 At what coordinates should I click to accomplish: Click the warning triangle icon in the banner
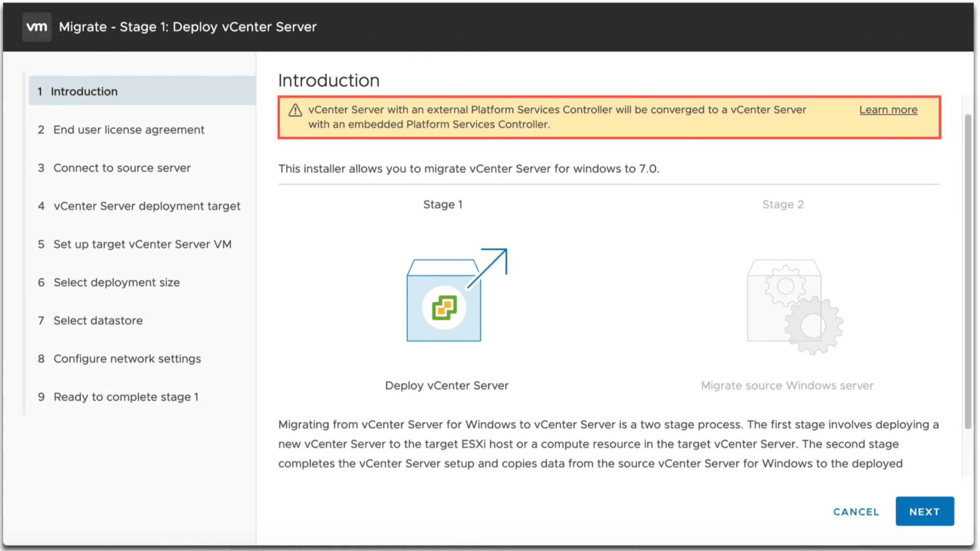point(295,110)
